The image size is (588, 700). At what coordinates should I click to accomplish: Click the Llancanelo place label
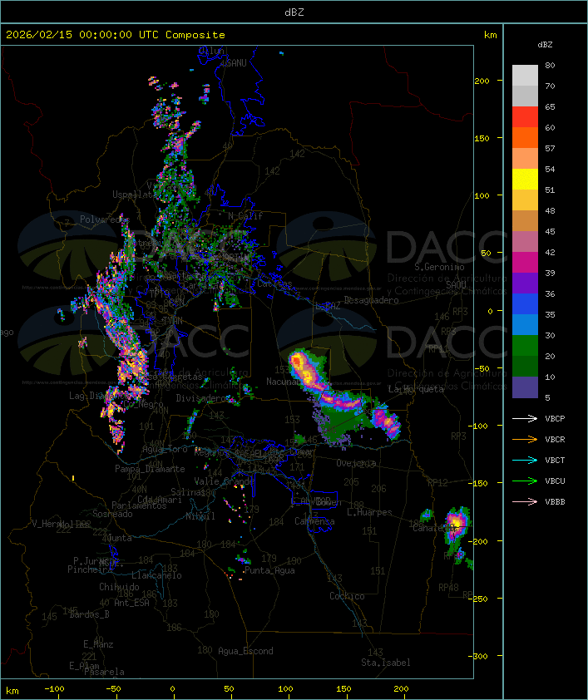(x=156, y=575)
